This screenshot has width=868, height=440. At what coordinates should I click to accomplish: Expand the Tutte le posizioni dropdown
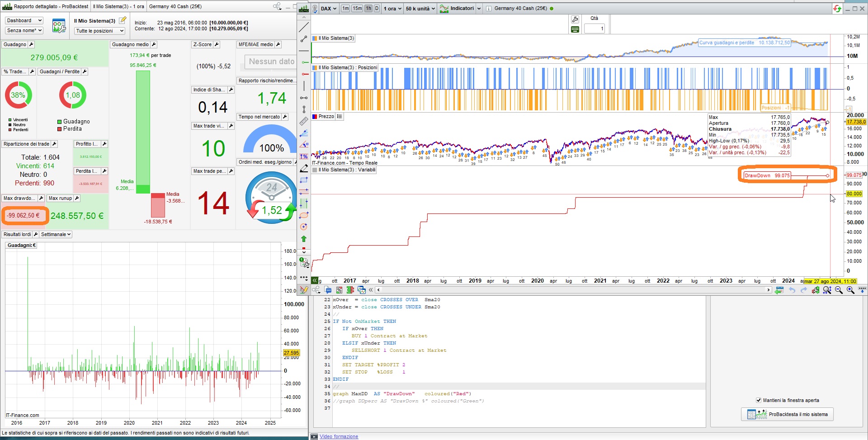(x=99, y=31)
